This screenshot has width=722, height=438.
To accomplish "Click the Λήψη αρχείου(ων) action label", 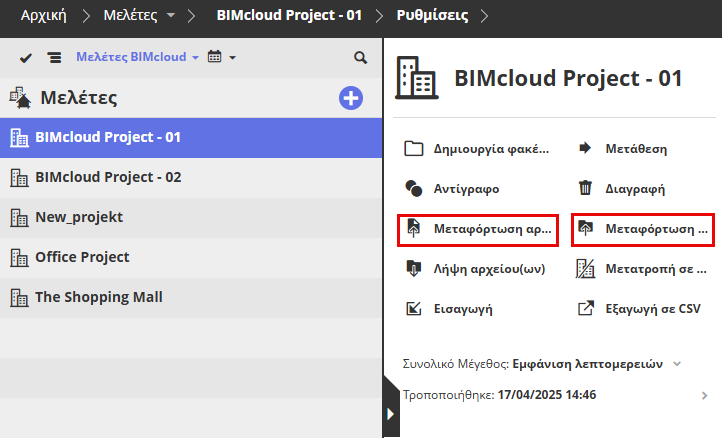I will 489,269.
